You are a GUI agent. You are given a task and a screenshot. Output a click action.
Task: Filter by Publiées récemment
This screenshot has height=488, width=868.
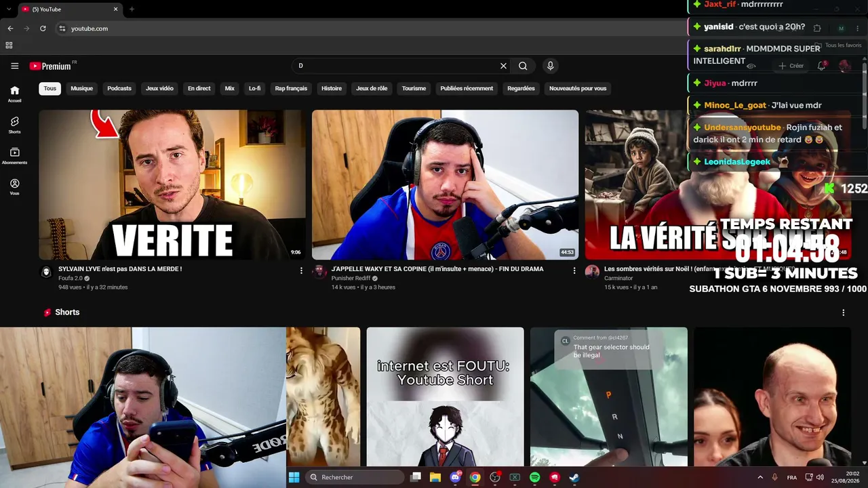point(467,88)
